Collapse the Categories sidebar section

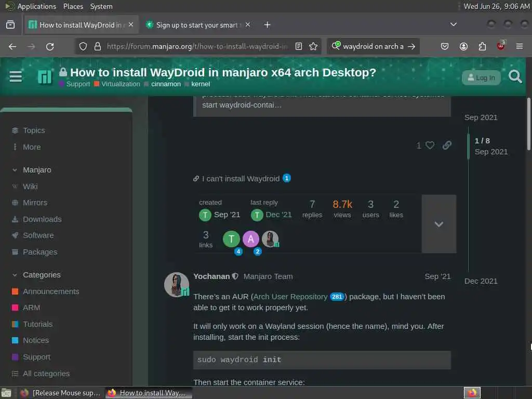[x=15, y=275]
